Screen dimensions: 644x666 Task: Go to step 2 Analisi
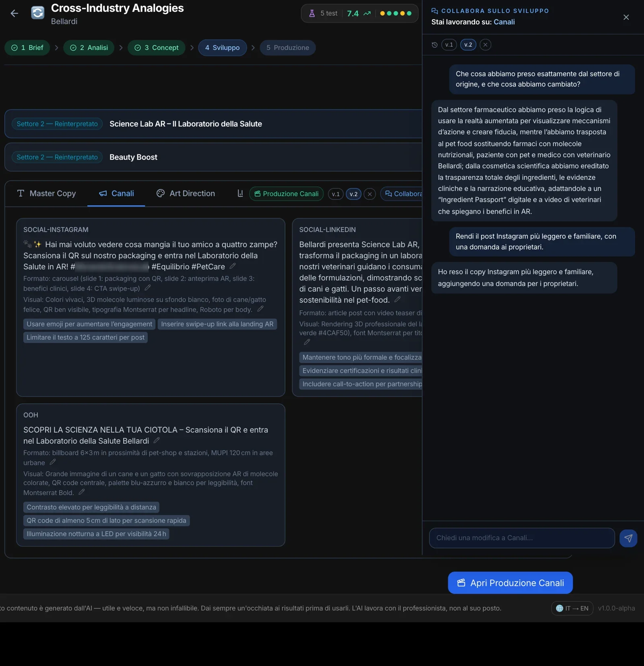pyautogui.click(x=89, y=47)
